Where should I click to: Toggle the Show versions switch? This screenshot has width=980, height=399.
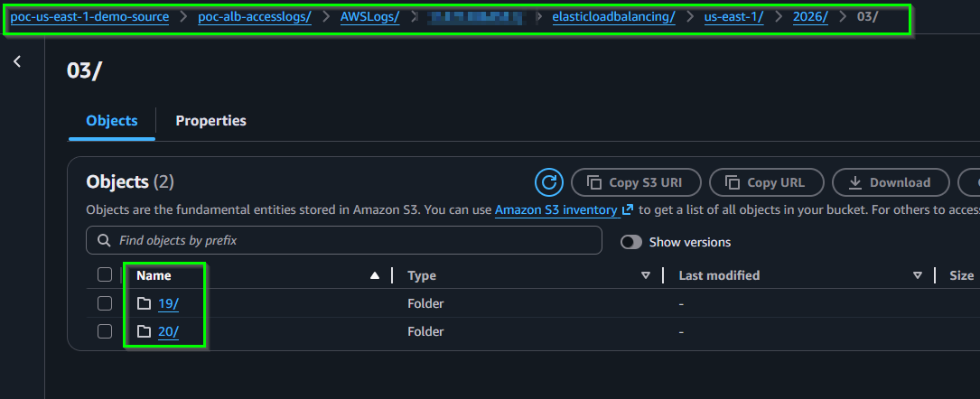631,242
